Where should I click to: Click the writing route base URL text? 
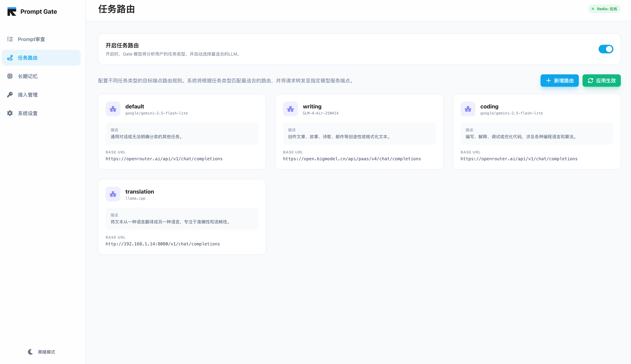pyautogui.click(x=351, y=159)
